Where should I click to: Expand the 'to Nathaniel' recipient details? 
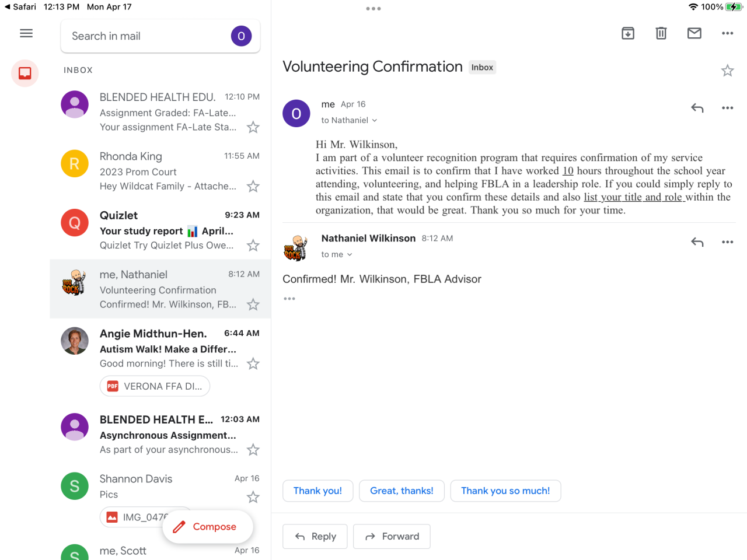point(349,120)
